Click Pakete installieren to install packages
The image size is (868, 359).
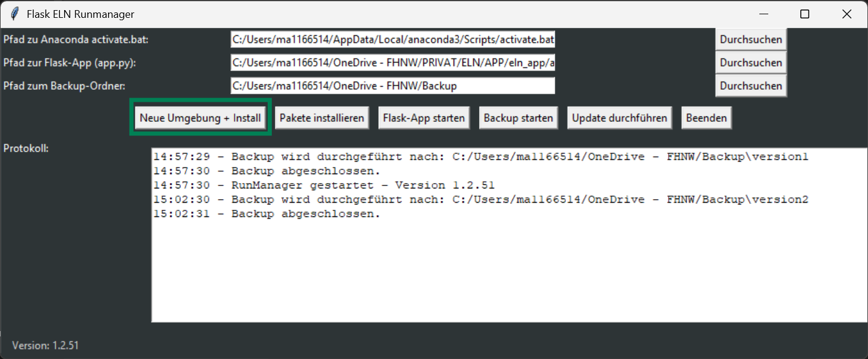[321, 118]
